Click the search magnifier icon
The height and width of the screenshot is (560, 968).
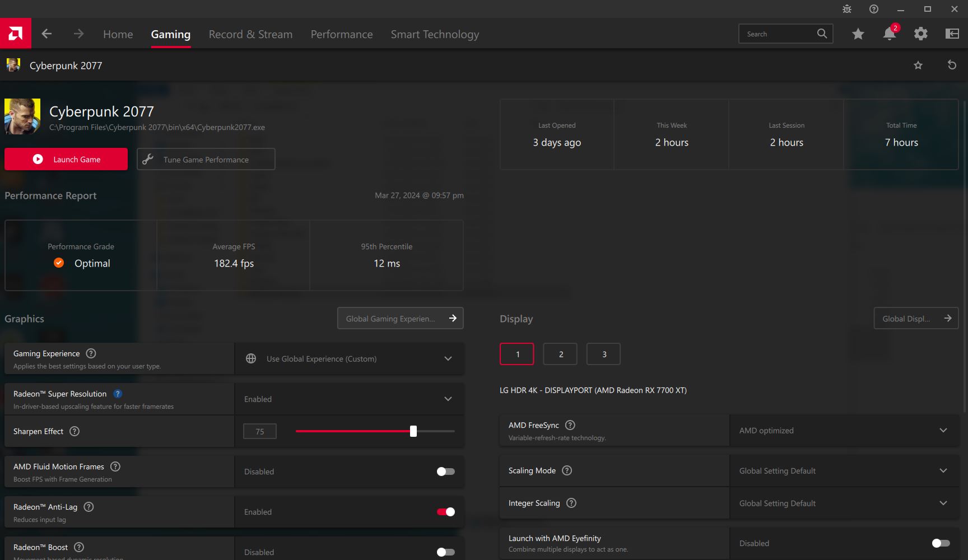coord(822,34)
